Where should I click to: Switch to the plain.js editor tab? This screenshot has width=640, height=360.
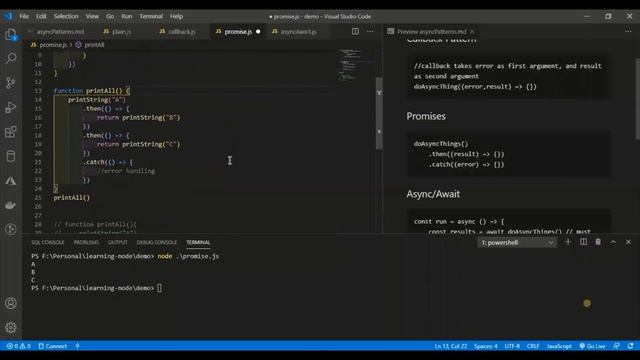point(122,31)
